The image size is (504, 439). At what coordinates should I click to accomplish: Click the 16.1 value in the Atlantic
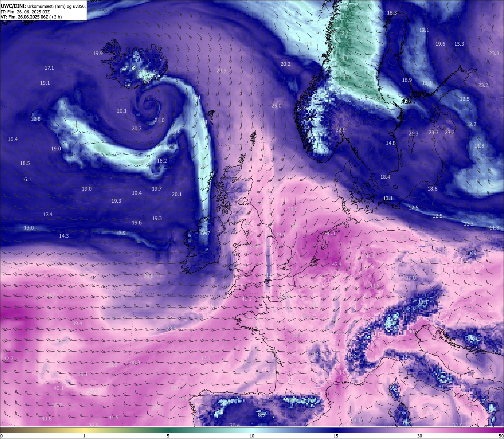coord(26,180)
